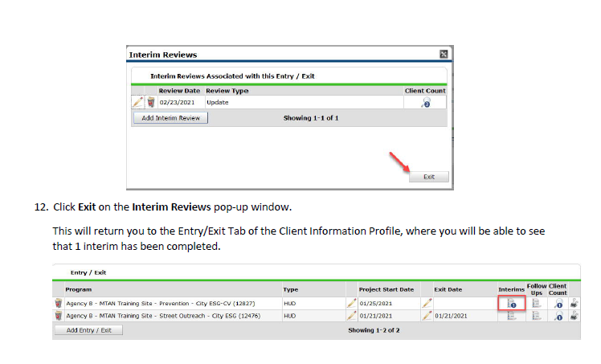
Task: Click the Add Interim Review button
Action: (x=170, y=117)
